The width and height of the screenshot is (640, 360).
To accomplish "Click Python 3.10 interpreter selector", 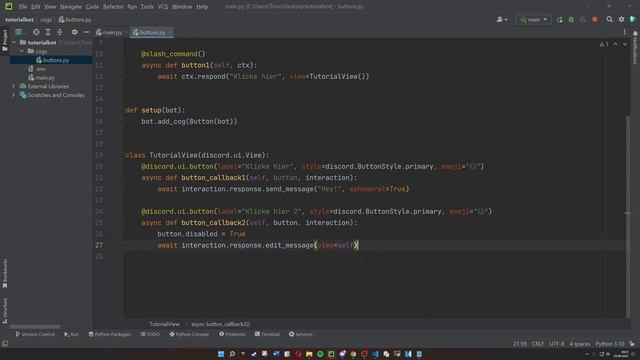I will [610, 344].
